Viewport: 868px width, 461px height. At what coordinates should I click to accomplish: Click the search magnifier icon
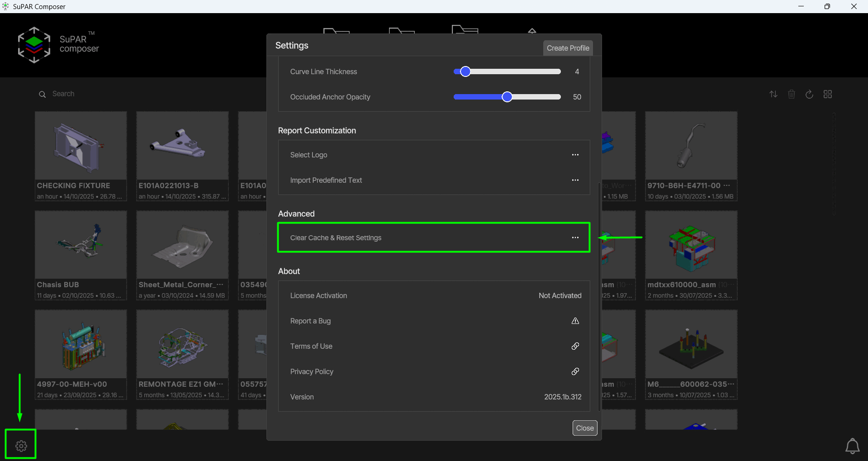pos(42,94)
